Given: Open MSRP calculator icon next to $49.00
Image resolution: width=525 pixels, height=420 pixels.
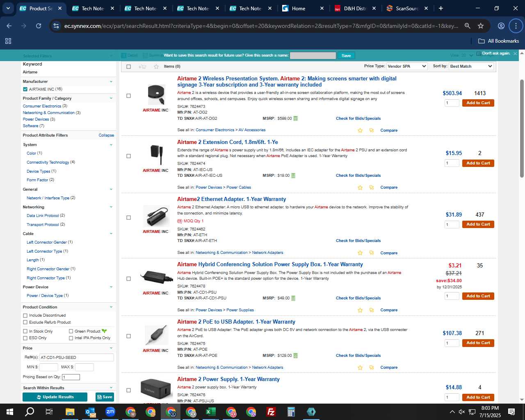Looking at the screenshot, I should [x=293, y=298].
